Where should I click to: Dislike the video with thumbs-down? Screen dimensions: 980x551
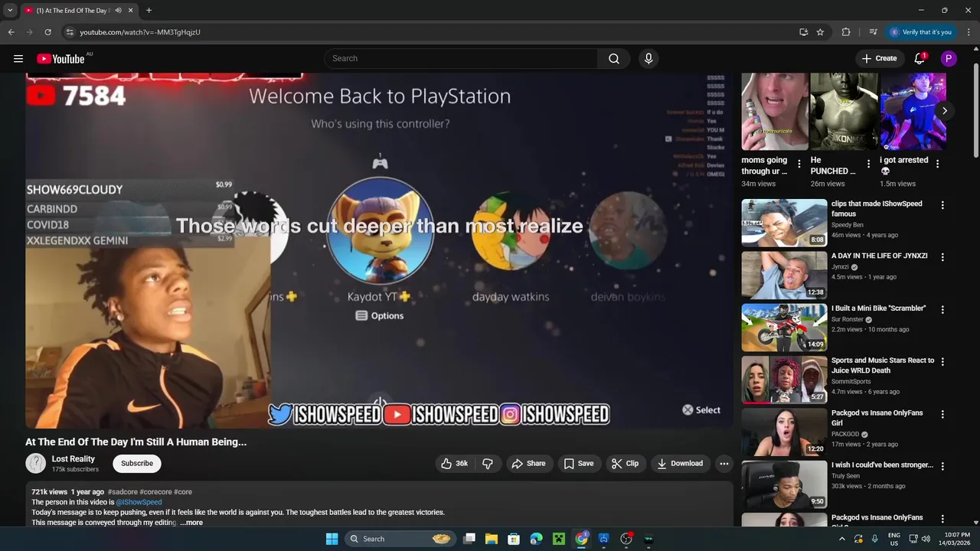pos(488,464)
